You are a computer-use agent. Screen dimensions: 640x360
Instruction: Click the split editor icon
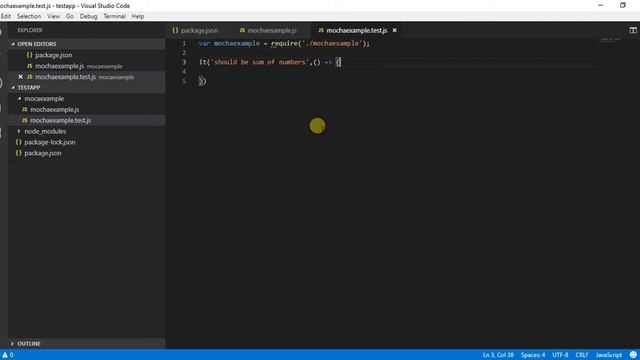633,30
